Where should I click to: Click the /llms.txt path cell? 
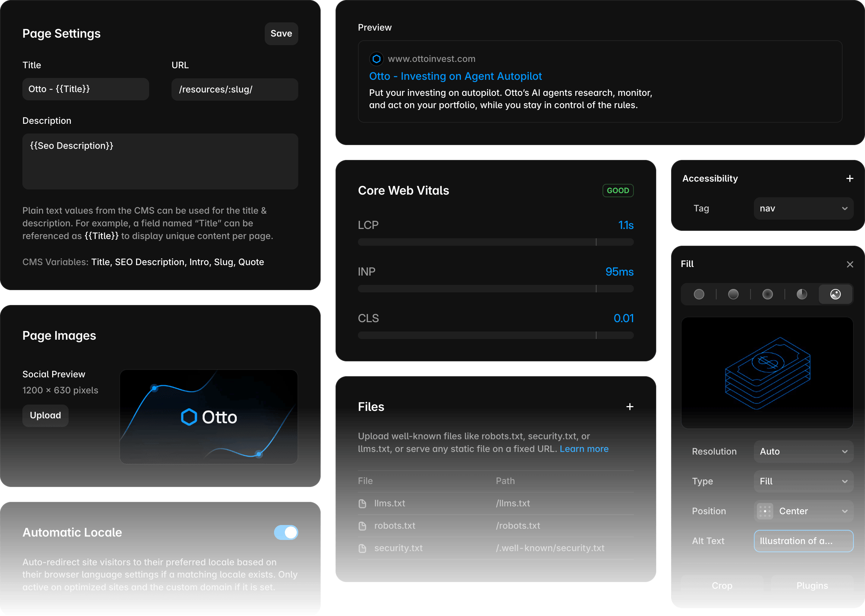click(x=513, y=503)
